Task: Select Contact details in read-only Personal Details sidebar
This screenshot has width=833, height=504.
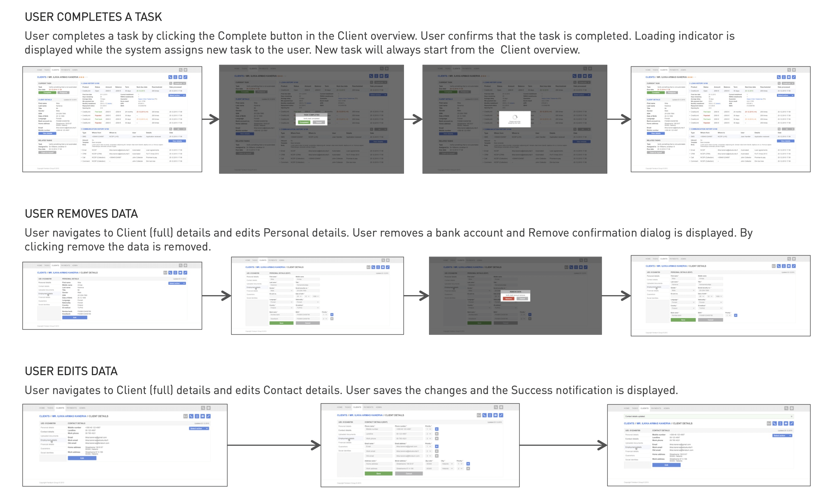Action: (x=44, y=286)
